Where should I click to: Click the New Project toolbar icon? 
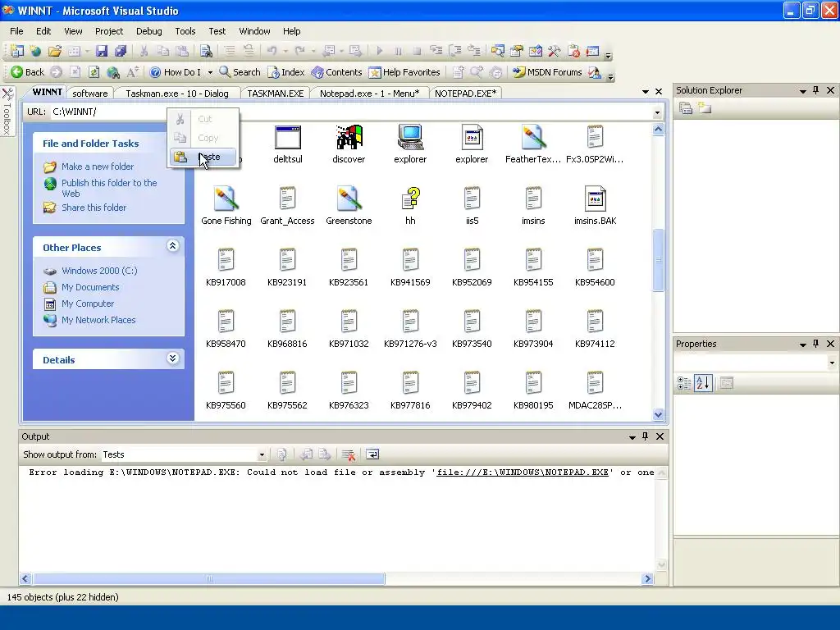click(17, 51)
